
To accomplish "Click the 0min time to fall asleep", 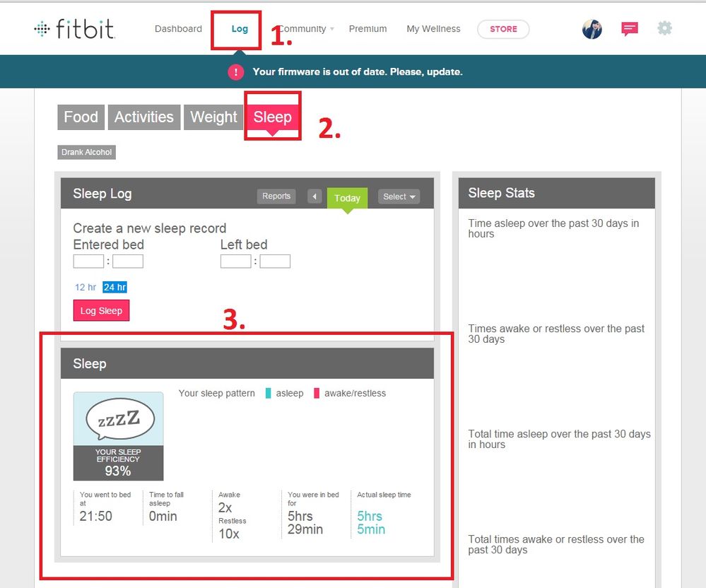I will [163, 516].
